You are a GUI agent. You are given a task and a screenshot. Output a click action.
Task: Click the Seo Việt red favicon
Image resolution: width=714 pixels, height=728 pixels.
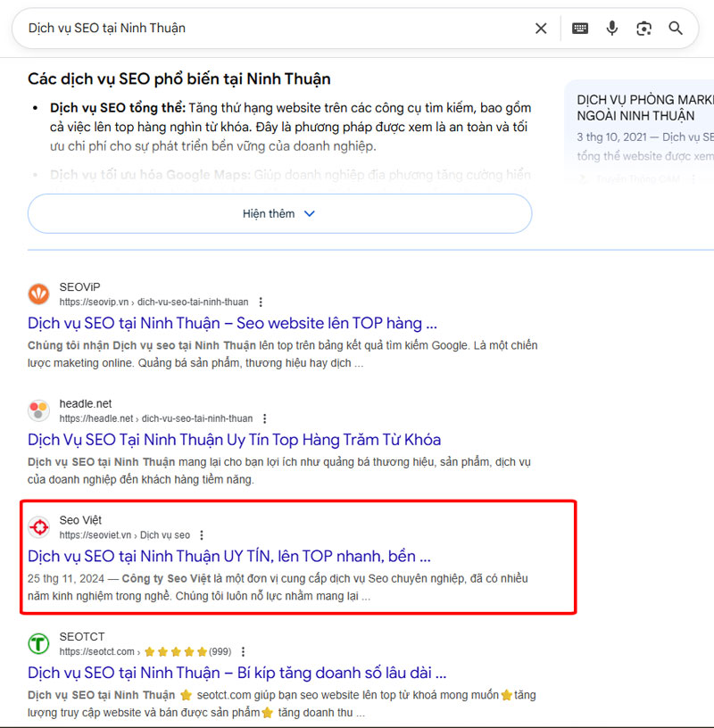pyautogui.click(x=38, y=527)
